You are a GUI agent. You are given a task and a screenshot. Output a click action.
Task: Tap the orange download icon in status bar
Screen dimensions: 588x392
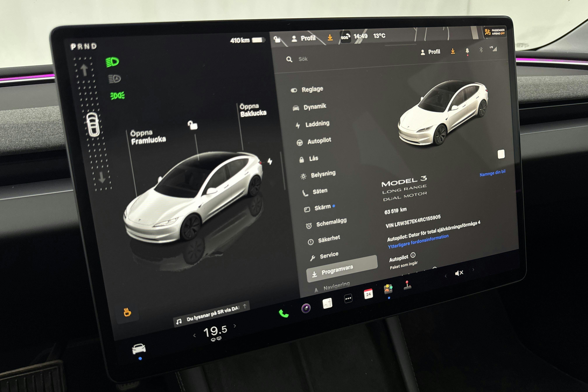(330, 37)
